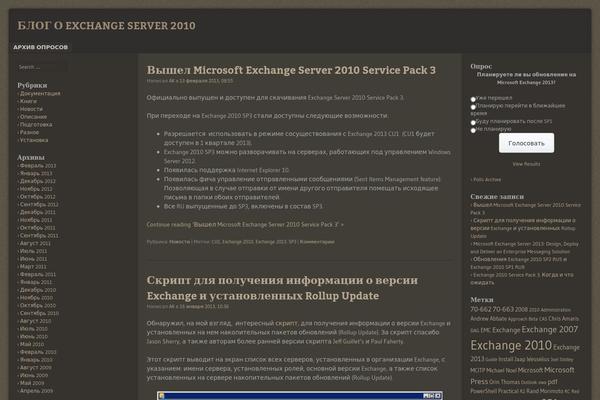Open the Книги category
Screen dimensions: 600x400
pos(28,101)
